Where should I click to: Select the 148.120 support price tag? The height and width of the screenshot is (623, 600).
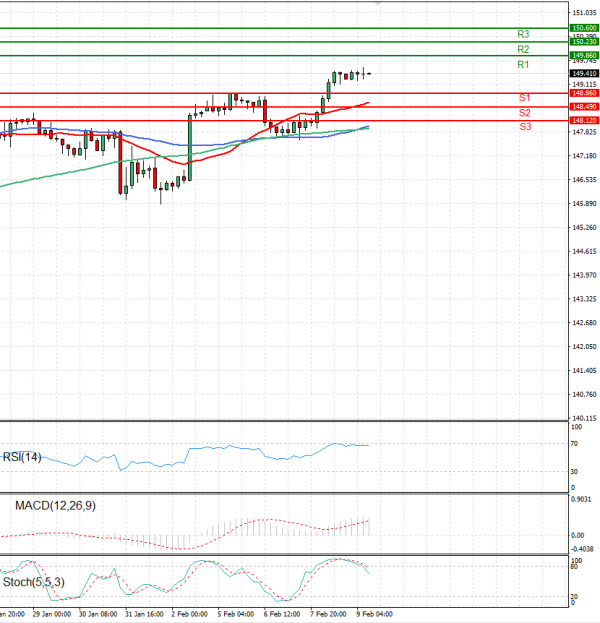pyautogui.click(x=584, y=120)
